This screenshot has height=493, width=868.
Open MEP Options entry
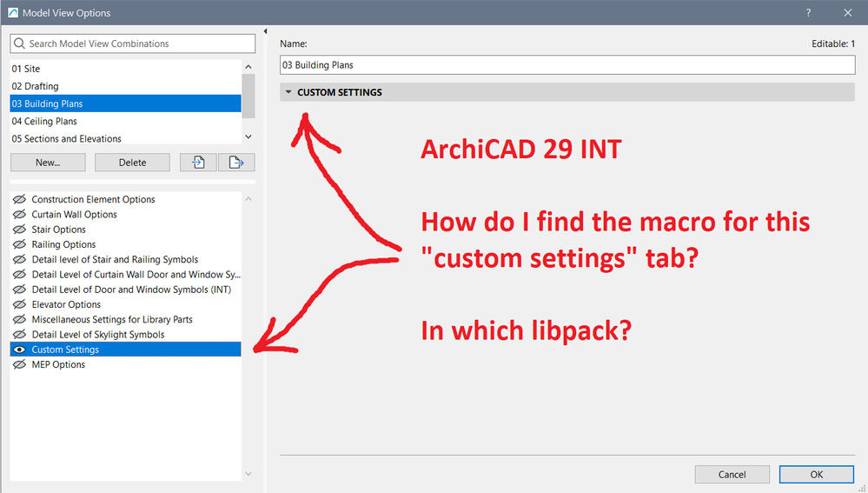pos(58,364)
